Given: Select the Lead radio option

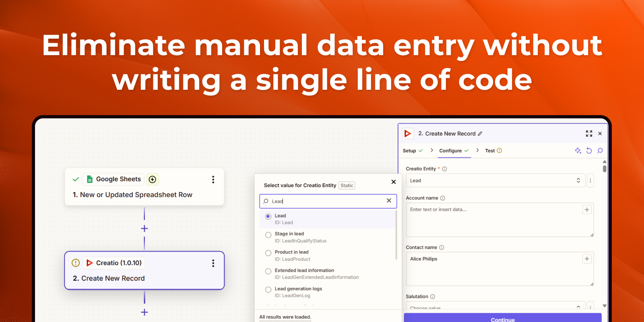Looking at the screenshot, I should pyautogui.click(x=268, y=217).
